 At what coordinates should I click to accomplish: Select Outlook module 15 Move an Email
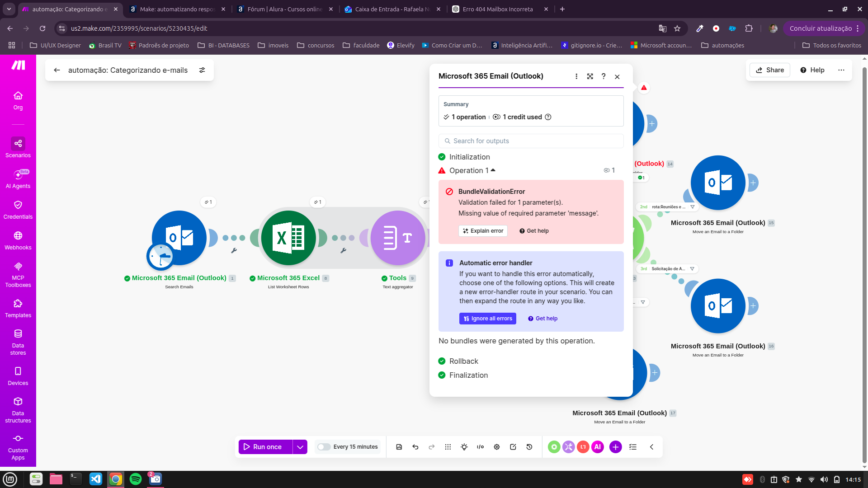(x=718, y=183)
